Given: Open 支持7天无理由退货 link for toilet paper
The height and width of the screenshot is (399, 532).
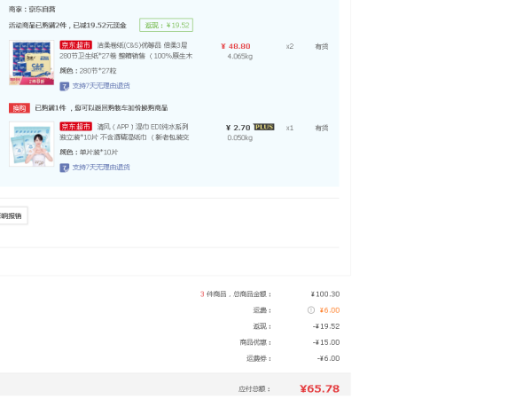Looking at the screenshot, I should (101, 86).
